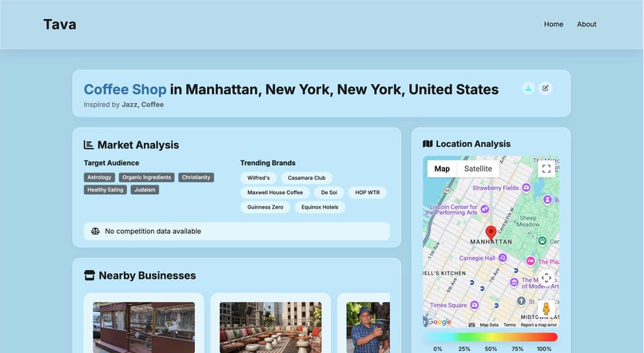Image resolution: width=644 pixels, height=353 pixels.
Task: Open the map camera controls button
Action: click(547, 278)
